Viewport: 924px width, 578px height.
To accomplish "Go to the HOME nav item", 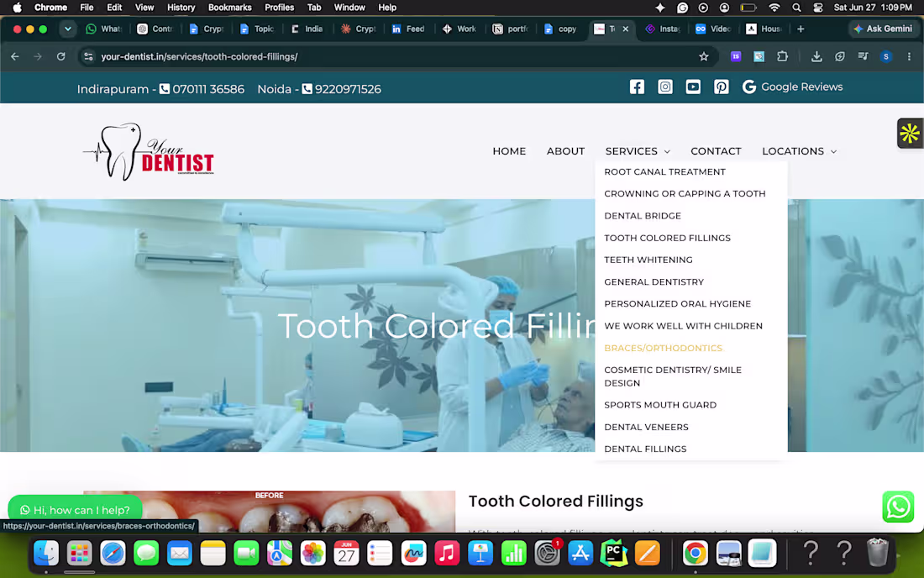I will tap(509, 151).
